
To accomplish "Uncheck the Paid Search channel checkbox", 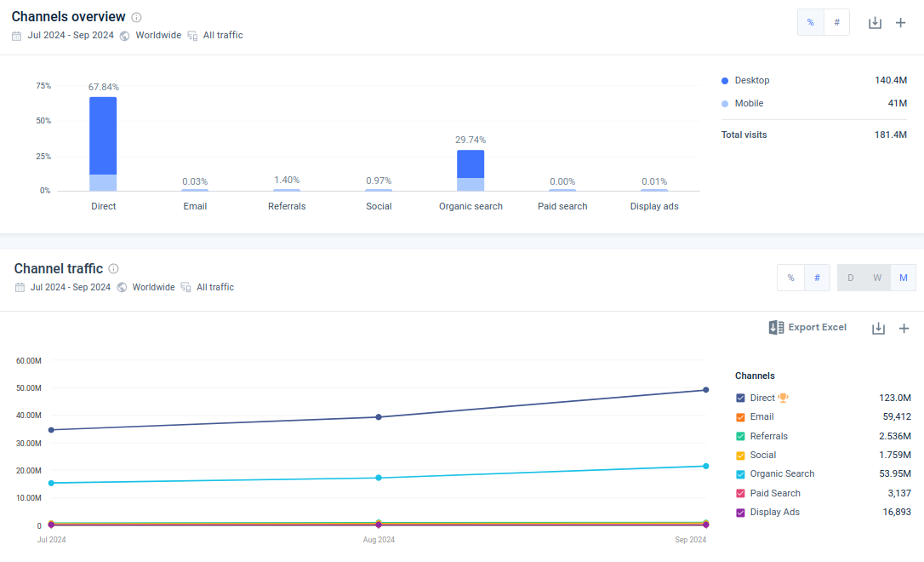I will click(x=741, y=494).
